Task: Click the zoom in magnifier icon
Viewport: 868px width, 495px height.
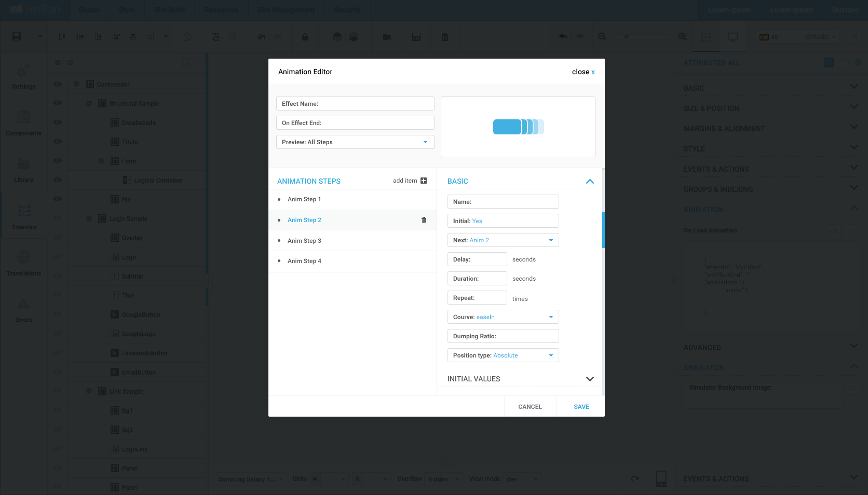Action: (682, 36)
